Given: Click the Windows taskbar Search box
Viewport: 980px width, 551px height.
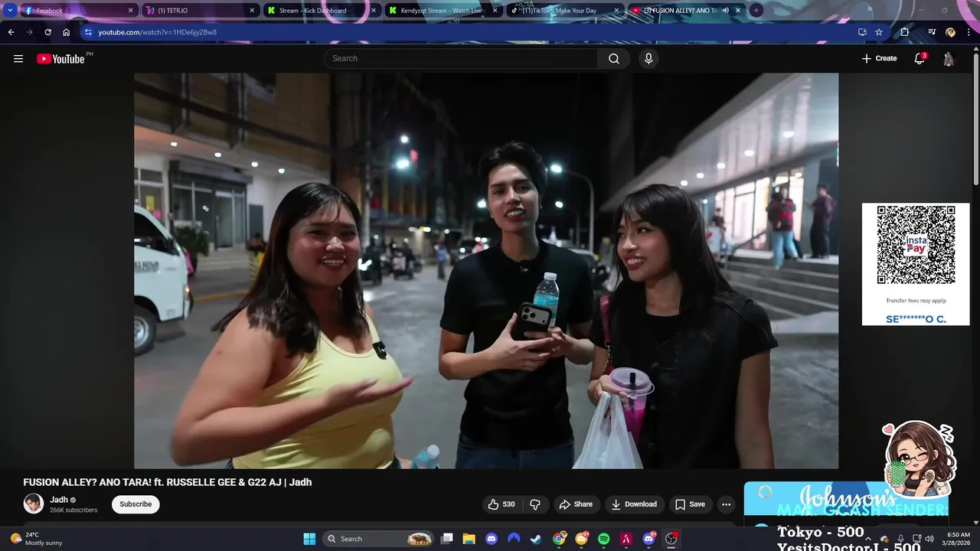Looking at the screenshot, I should point(378,539).
